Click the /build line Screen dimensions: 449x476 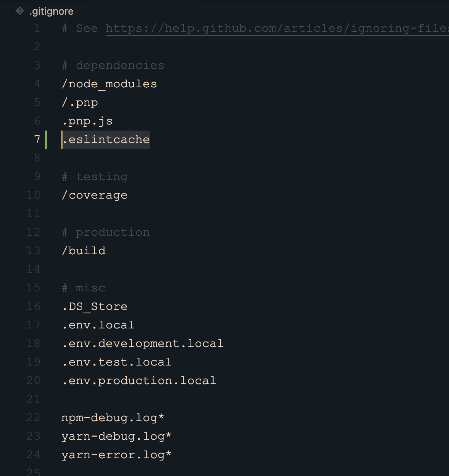[84, 251]
